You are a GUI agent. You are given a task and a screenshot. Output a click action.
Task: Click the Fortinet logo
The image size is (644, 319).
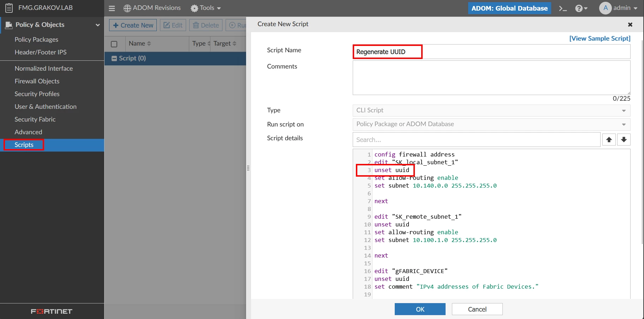point(52,311)
